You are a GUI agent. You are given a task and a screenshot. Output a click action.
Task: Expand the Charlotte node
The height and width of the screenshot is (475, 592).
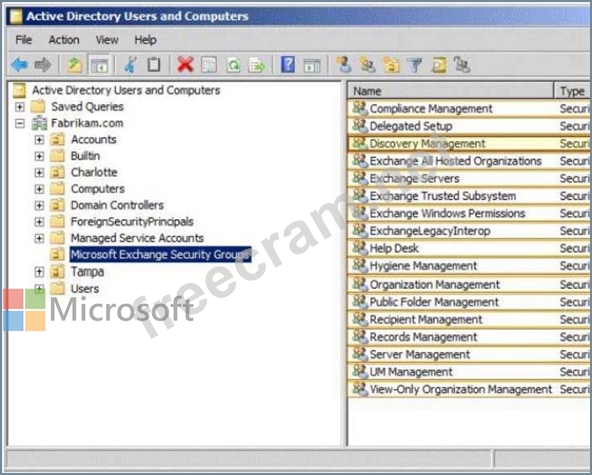pos(39,173)
